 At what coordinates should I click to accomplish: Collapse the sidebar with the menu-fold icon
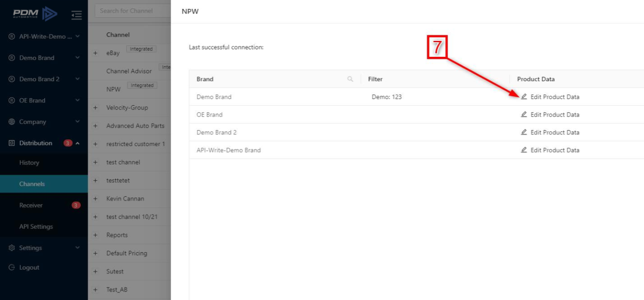pos(76,15)
